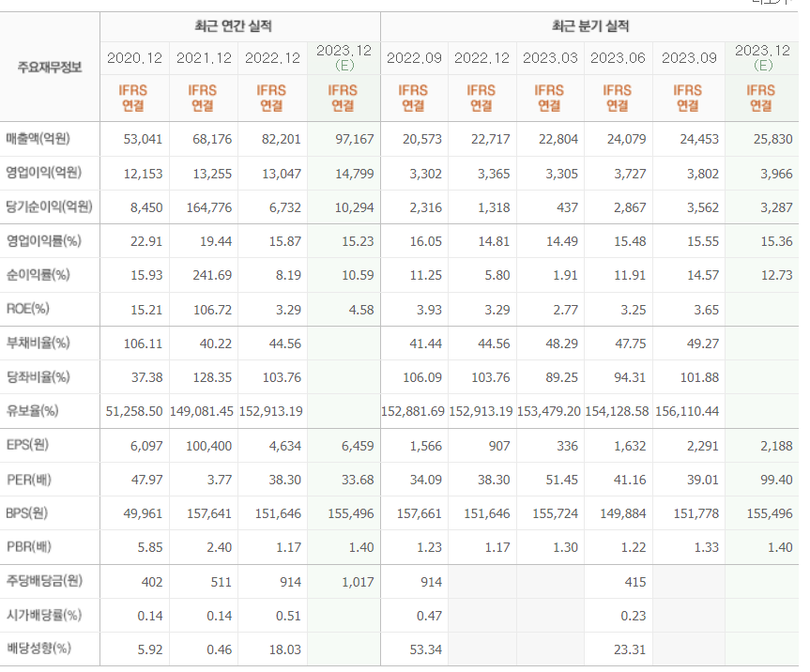
Task: Select the PER(배) row label
Action: [x=28, y=480]
